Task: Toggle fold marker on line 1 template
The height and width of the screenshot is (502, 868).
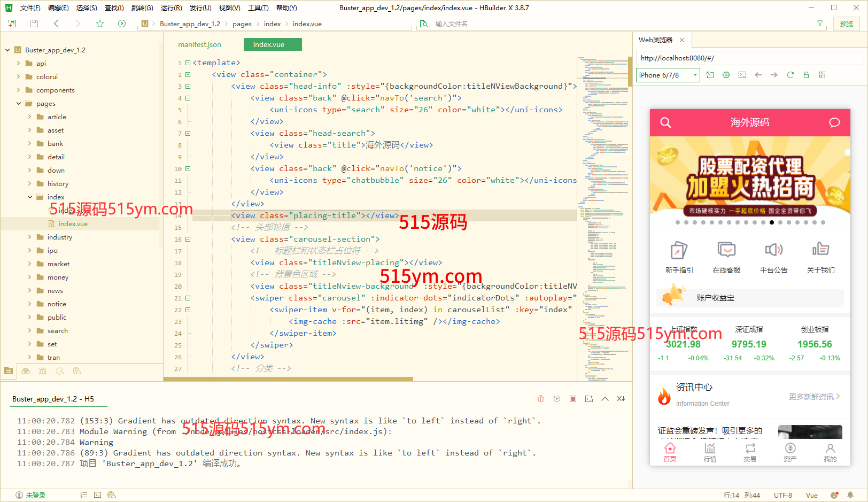Action: [188, 63]
